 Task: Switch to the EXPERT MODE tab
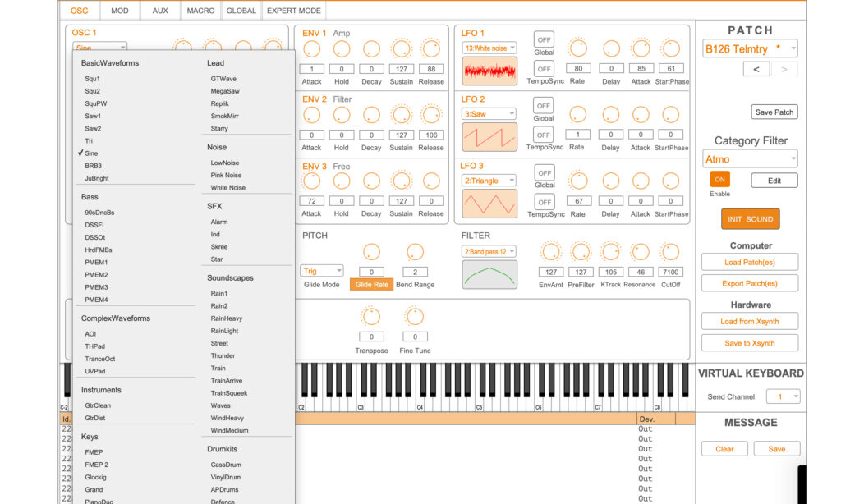point(295,11)
